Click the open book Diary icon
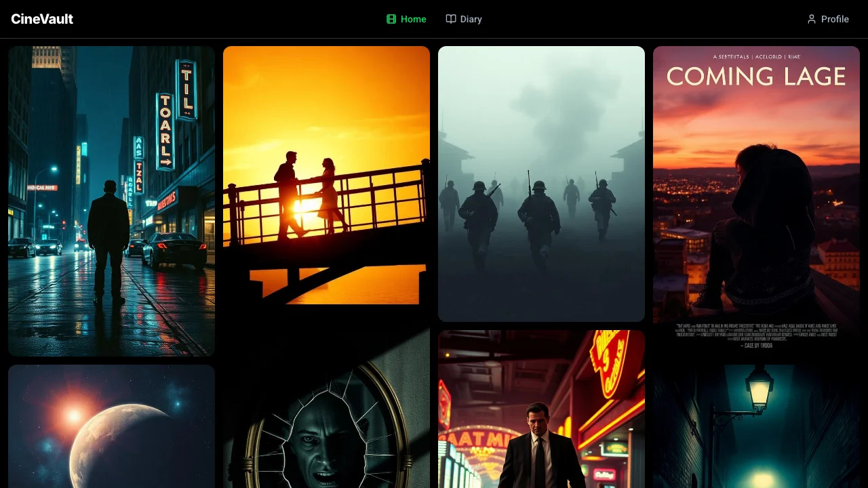The image size is (868, 488). tap(450, 19)
